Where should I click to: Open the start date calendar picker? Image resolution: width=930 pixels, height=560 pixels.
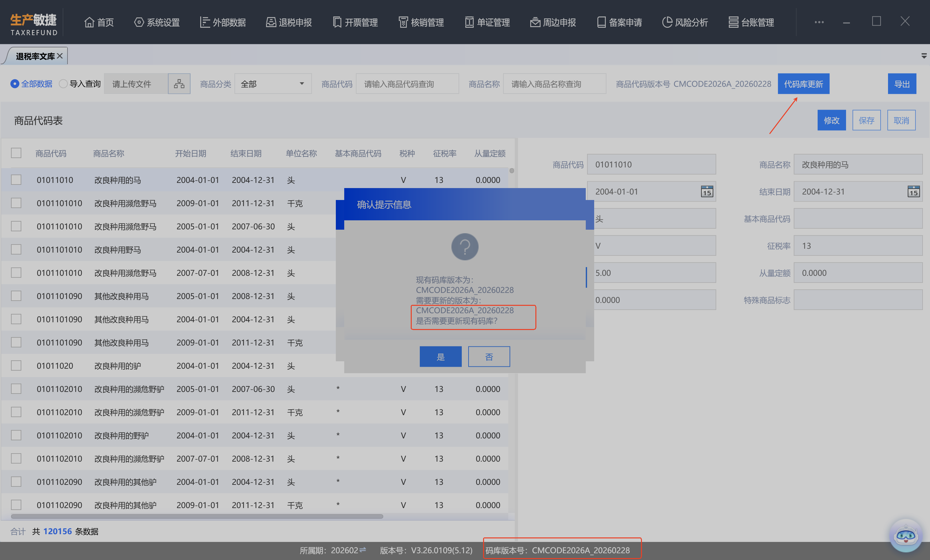coord(707,192)
